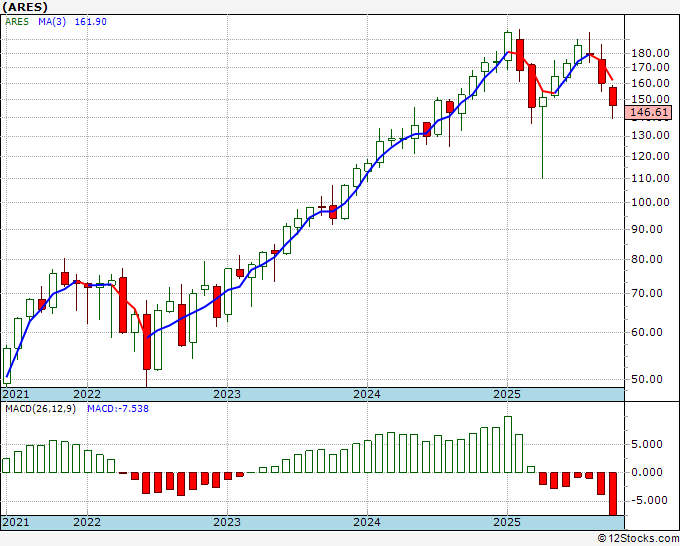
Task: Click the (ARES) chart title
Action: coord(25,7)
